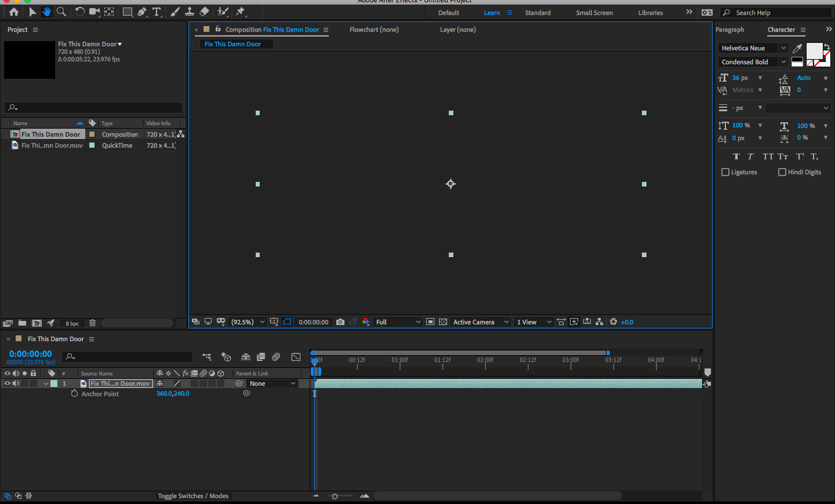The image size is (835, 504).
Task: Choose the Pen tool
Action: tap(141, 12)
